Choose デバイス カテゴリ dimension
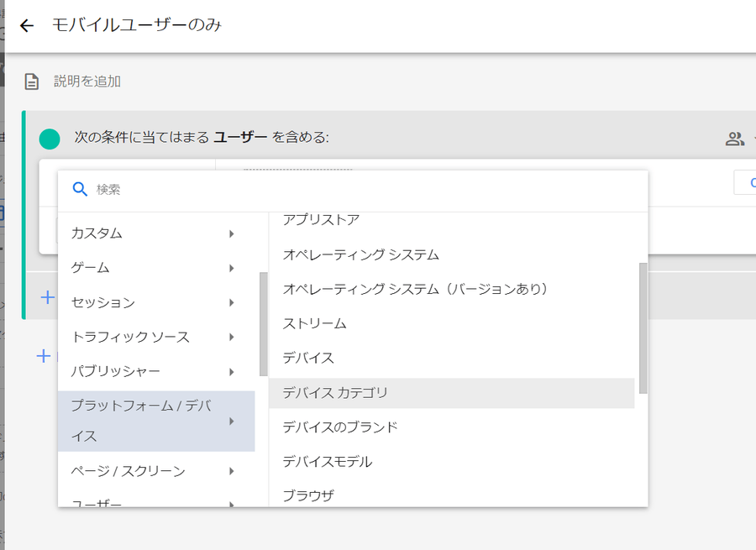Screen dimensions: 756x550 click(336, 393)
